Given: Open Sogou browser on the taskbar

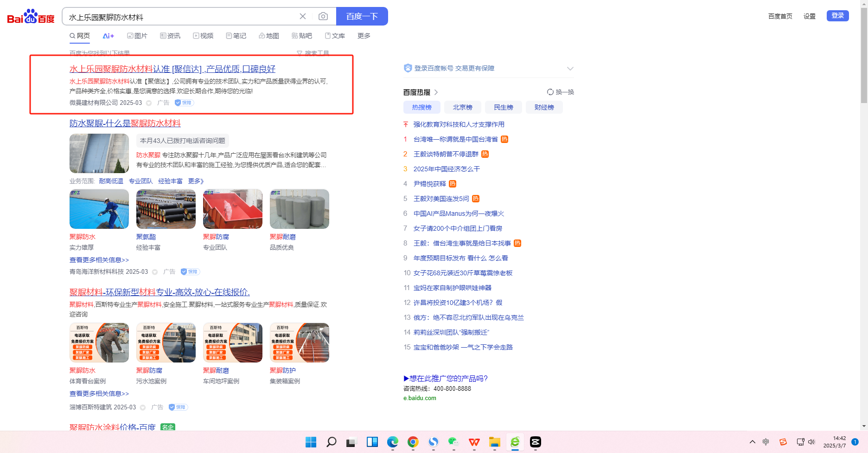Looking at the screenshot, I should click(434, 442).
